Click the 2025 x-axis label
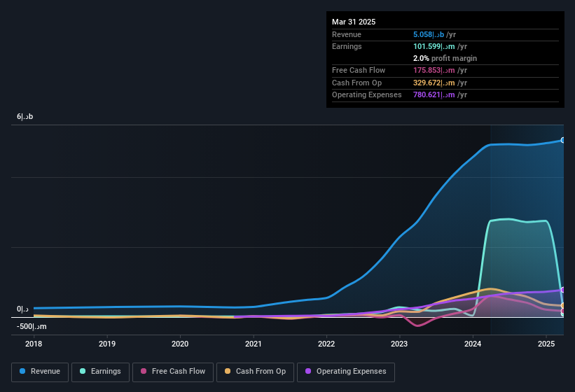This screenshot has width=575, height=392. click(x=546, y=344)
